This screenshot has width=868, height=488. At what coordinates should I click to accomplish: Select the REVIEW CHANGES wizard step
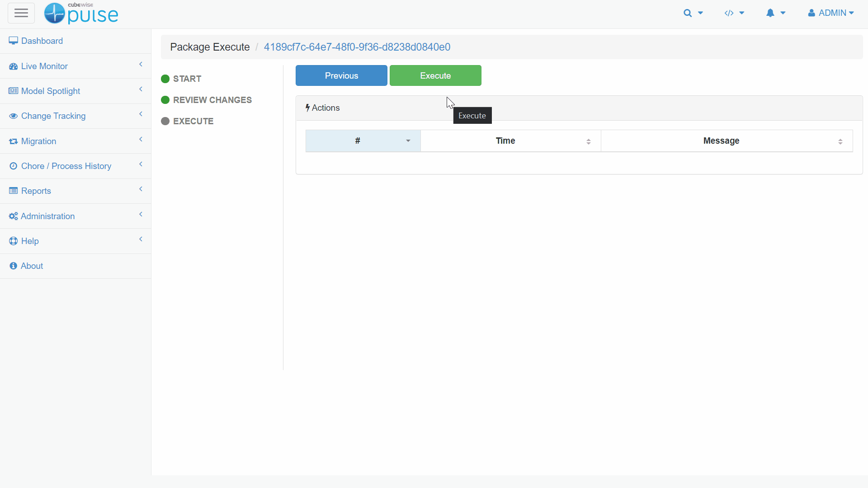212,100
